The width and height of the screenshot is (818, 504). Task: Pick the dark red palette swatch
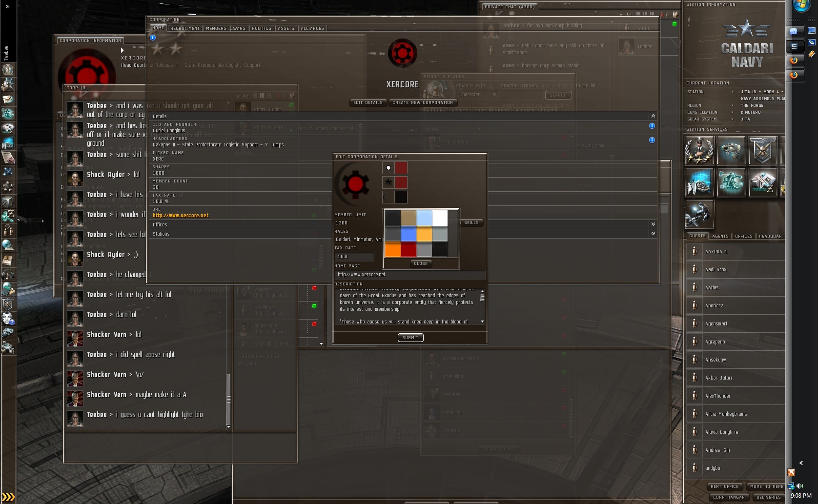pyautogui.click(x=409, y=249)
